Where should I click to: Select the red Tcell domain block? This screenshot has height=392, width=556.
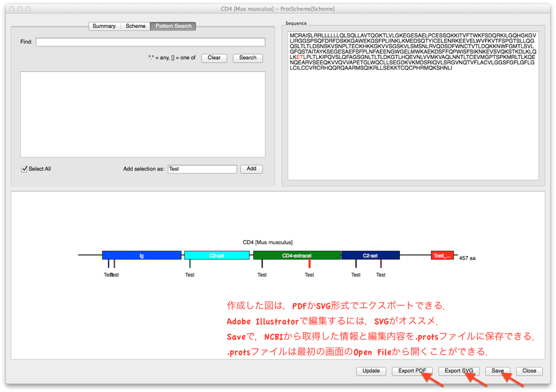click(442, 255)
